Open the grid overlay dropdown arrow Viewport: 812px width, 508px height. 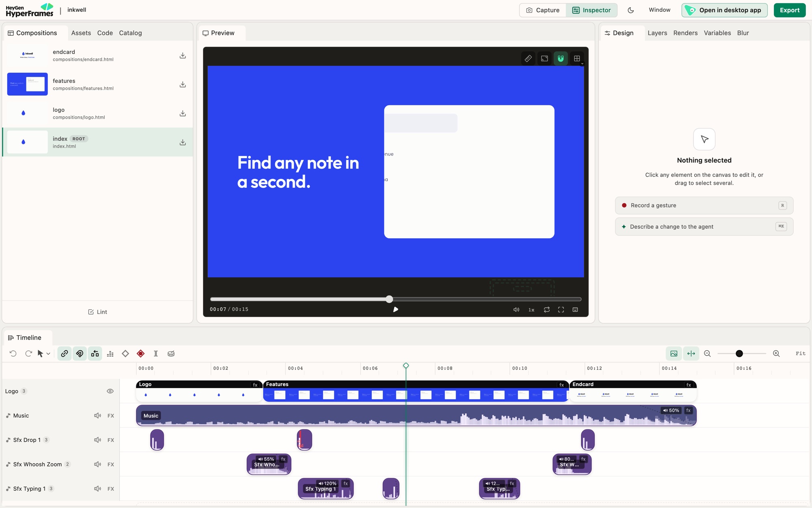click(x=582, y=64)
